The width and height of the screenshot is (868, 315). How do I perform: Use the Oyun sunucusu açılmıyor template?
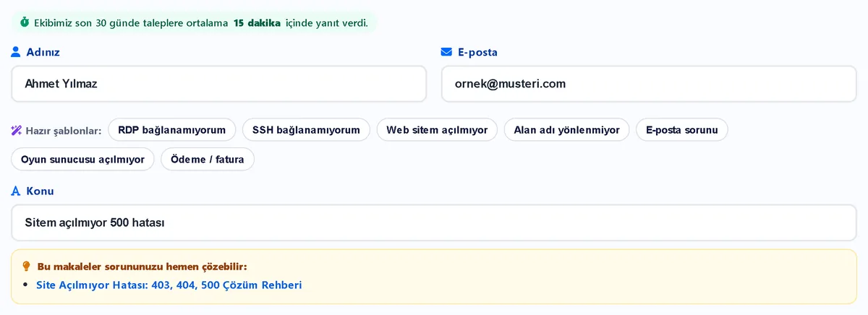(82, 159)
